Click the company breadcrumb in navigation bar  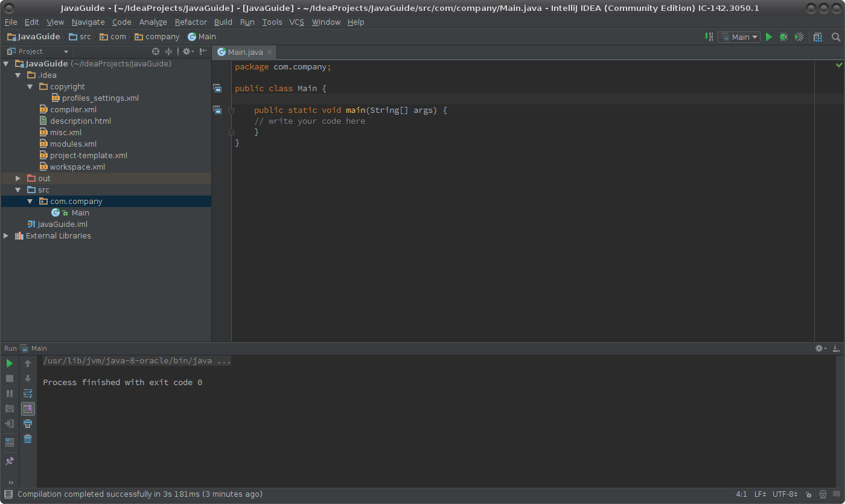click(x=162, y=37)
